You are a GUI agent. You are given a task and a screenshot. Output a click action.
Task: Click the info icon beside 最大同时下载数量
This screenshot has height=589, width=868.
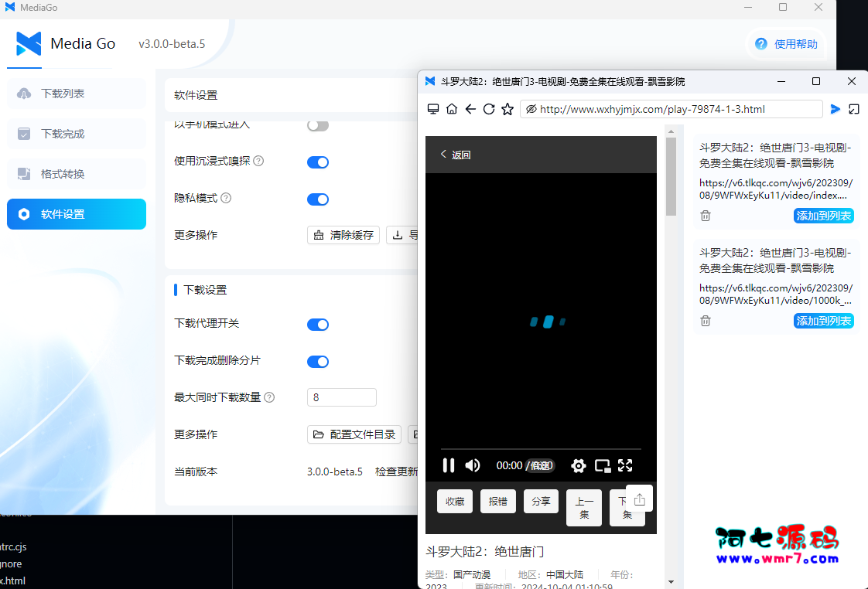point(269,397)
